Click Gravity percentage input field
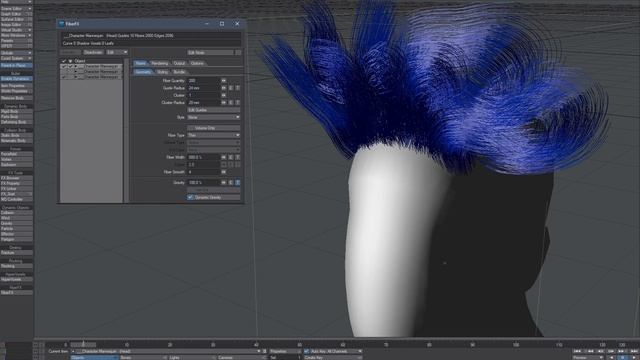 click(x=204, y=182)
